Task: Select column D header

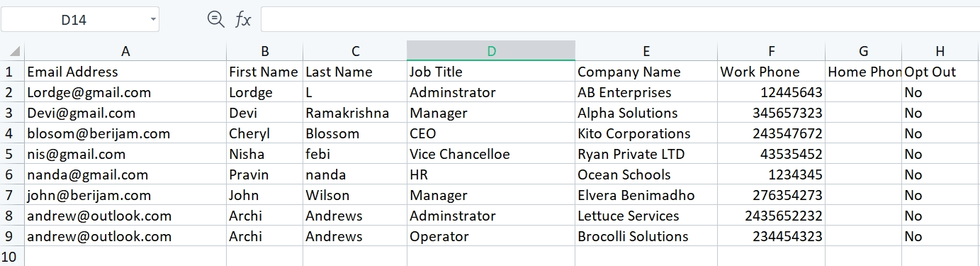Action: coord(491,51)
